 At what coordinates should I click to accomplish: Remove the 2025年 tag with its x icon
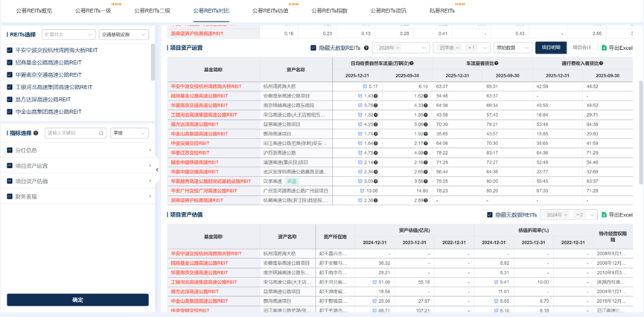398,48
